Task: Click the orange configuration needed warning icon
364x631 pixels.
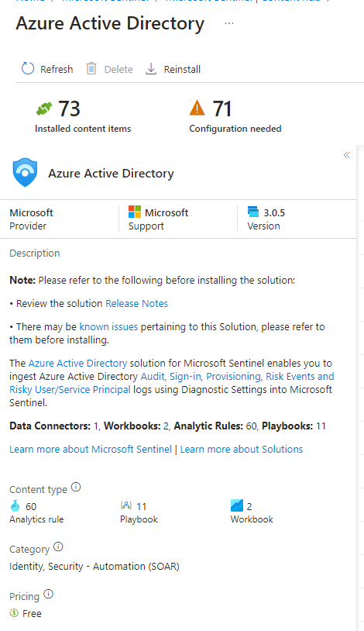Action: pos(197,108)
